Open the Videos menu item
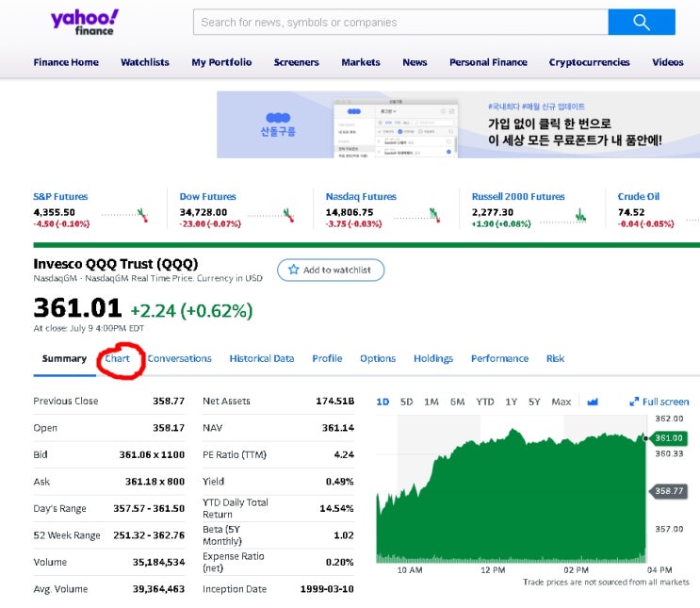Image resolution: width=700 pixels, height=608 pixels. point(668,62)
